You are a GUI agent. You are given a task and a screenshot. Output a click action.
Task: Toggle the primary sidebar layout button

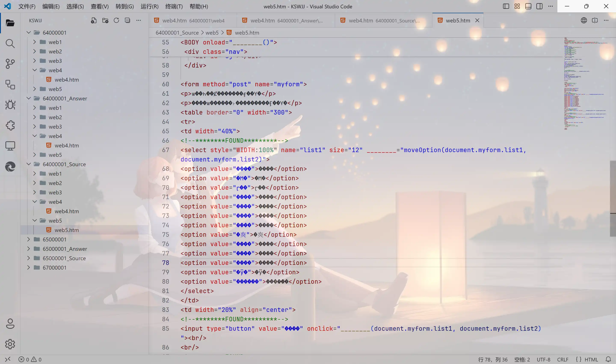pos(506,6)
